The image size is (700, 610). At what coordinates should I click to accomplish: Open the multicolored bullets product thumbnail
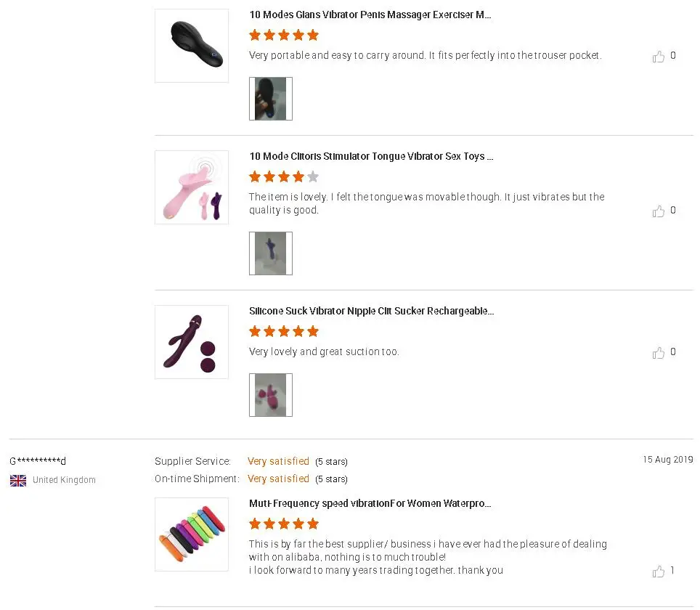click(192, 534)
